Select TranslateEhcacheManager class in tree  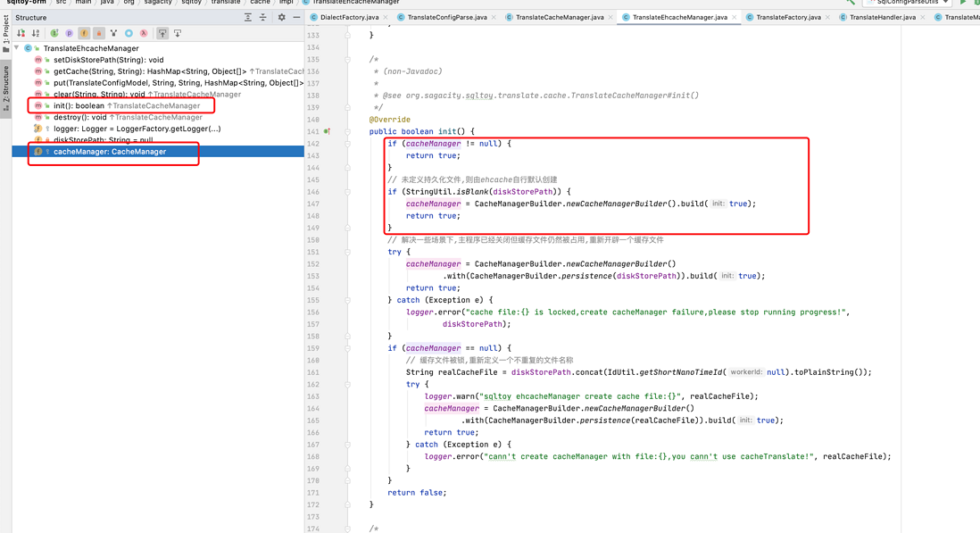coord(91,48)
